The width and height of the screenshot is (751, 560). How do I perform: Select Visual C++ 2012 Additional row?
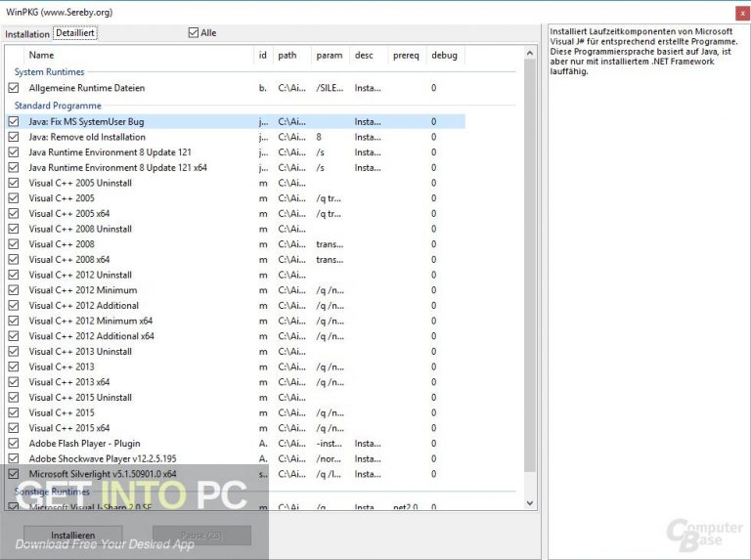tap(235, 305)
